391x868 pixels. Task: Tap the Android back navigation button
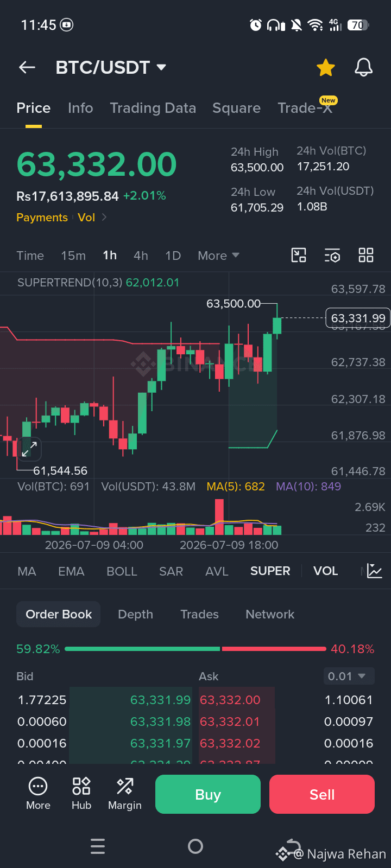pyautogui.click(x=293, y=845)
